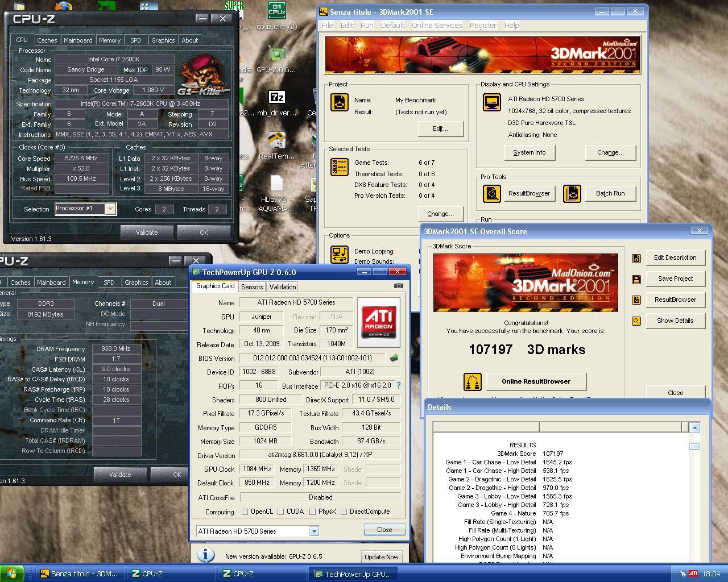Click the Edit Description icon
This screenshot has width=728, height=582.
point(636,258)
